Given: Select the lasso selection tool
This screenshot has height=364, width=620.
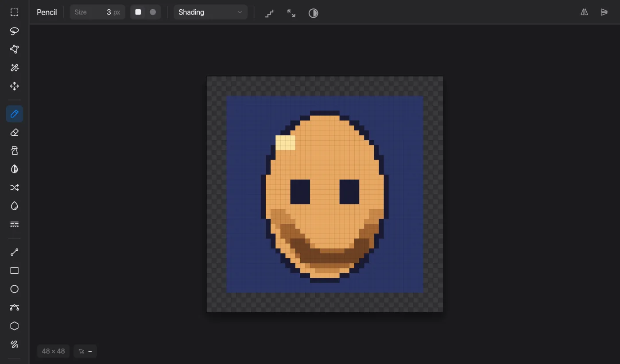Looking at the screenshot, I should [x=15, y=31].
